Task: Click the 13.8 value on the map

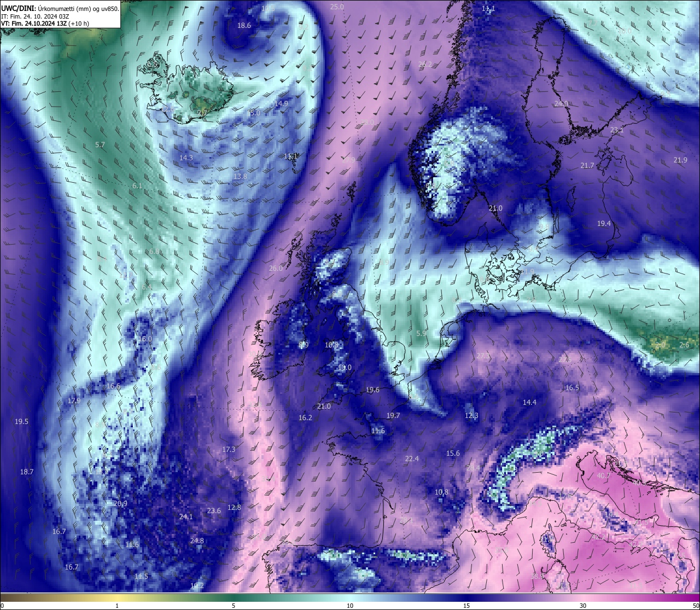Action: [x=240, y=176]
